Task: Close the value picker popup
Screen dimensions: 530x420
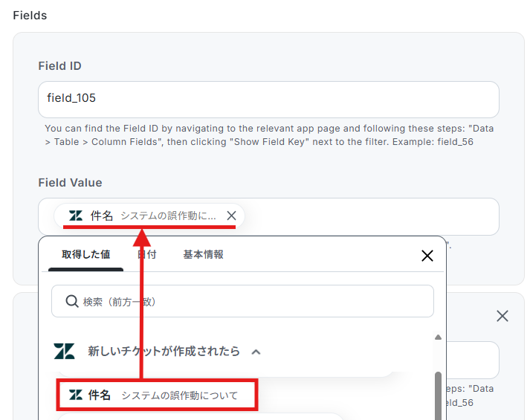Action: pos(427,256)
